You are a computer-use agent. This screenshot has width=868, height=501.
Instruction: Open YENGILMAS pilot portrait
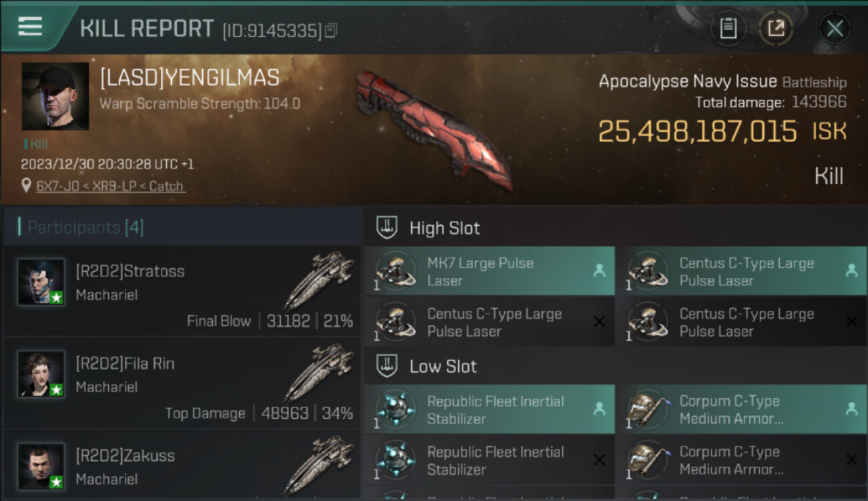[55, 96]
